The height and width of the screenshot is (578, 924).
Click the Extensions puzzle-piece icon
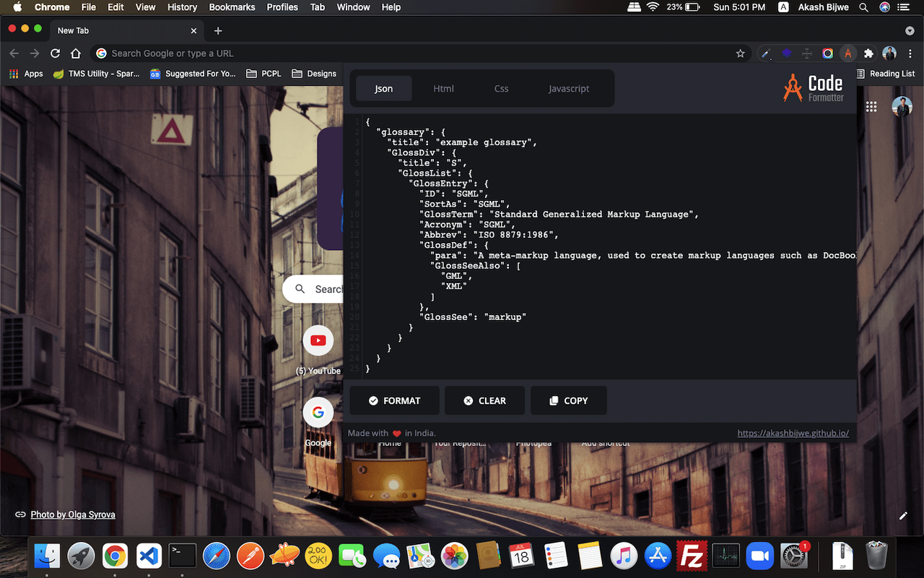pos(868,53)
